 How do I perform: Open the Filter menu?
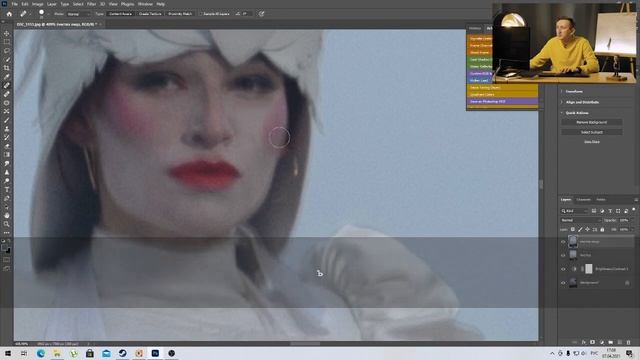coord(91,4)
